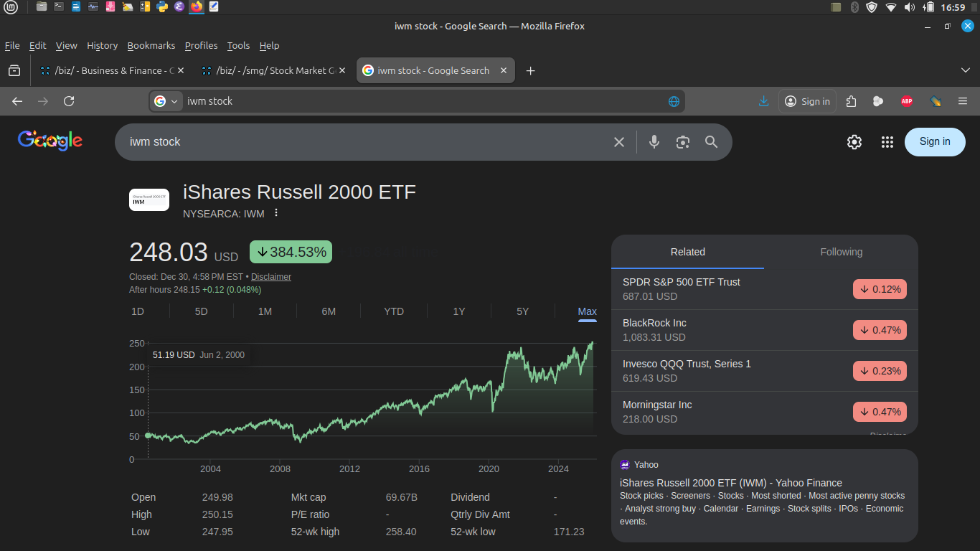The width and height of the screenshot is (980, 551).
Task: Expand the search engine selector dropdown
Action: tap(166, 101)
